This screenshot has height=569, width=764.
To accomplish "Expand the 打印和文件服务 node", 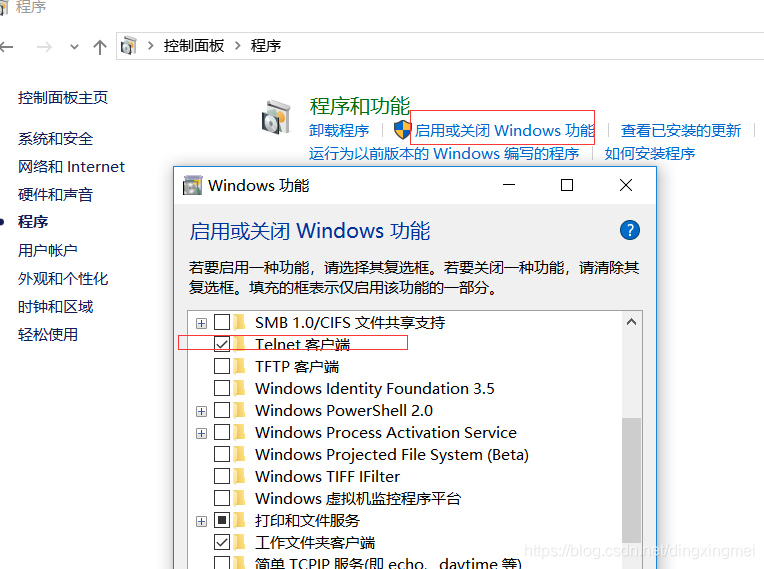I will click(201, 522).
